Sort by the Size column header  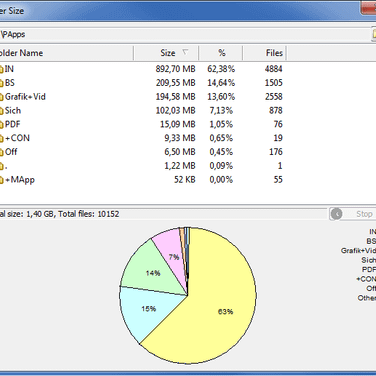[x=166, y=53]
